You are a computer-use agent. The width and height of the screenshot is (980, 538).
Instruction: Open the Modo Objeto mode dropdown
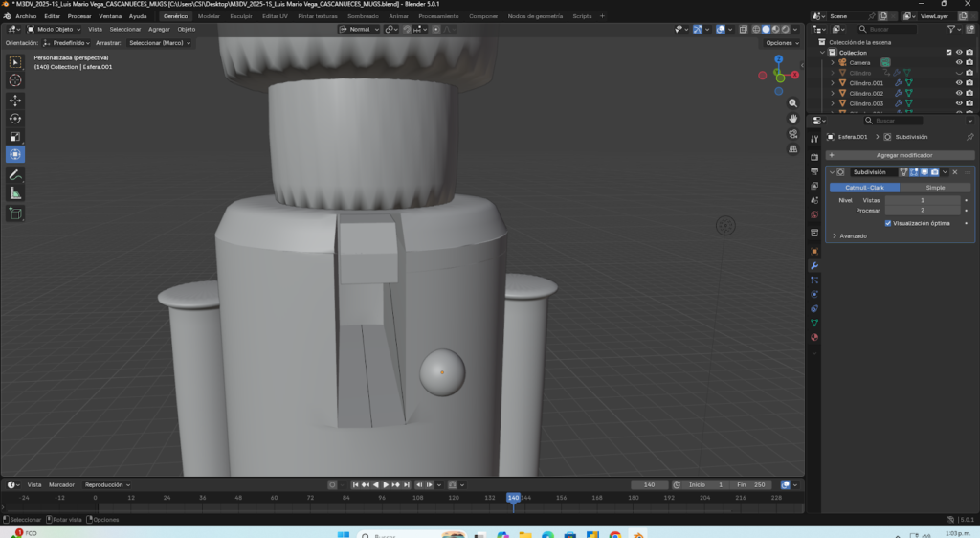pos(56,29)
